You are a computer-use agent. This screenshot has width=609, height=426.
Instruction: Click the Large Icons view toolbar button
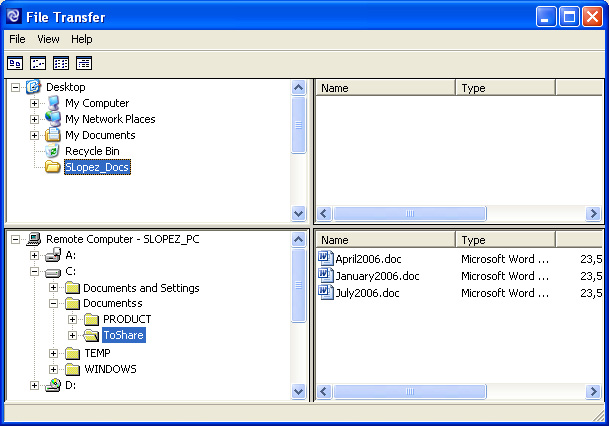pos(16,63)
